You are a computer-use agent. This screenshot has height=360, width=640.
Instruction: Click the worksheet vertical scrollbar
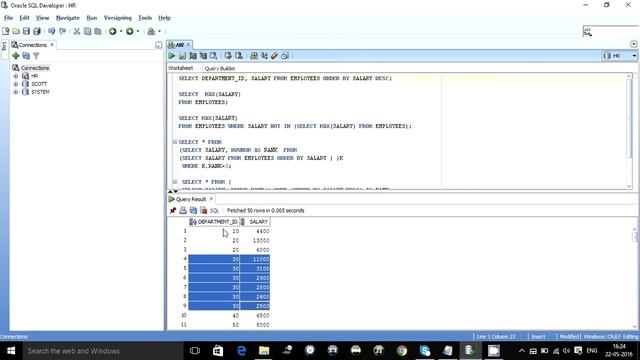coord(629,131)
